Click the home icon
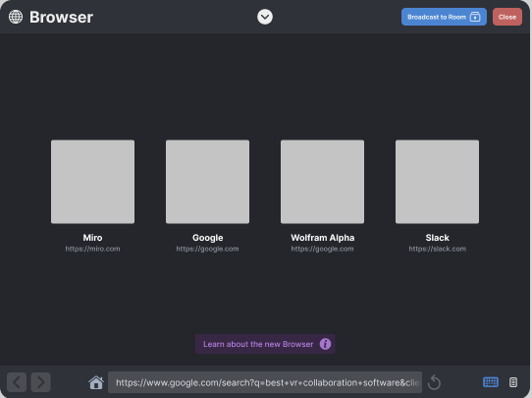Image resolution: width=532 pixels, height=398 pixels. pyautogui.click(x=96, y=382)
